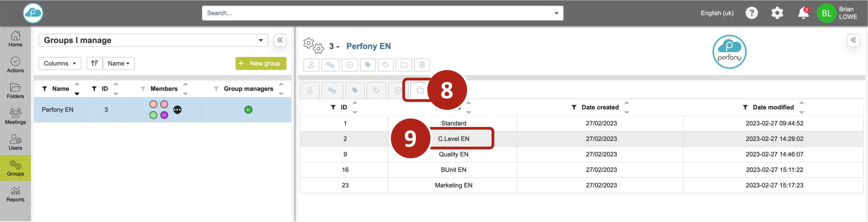Open notifications bell with red badge
Screen dimensions: 868x222
803,13
